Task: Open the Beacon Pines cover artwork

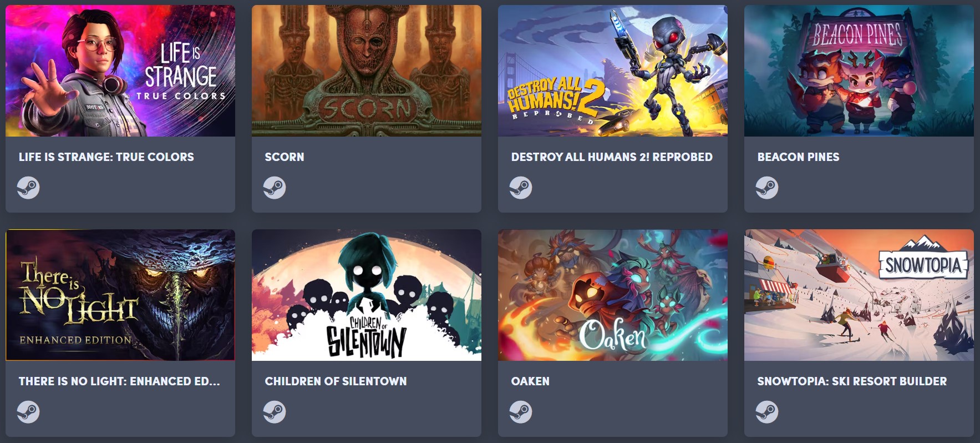Action: [859, 71]
